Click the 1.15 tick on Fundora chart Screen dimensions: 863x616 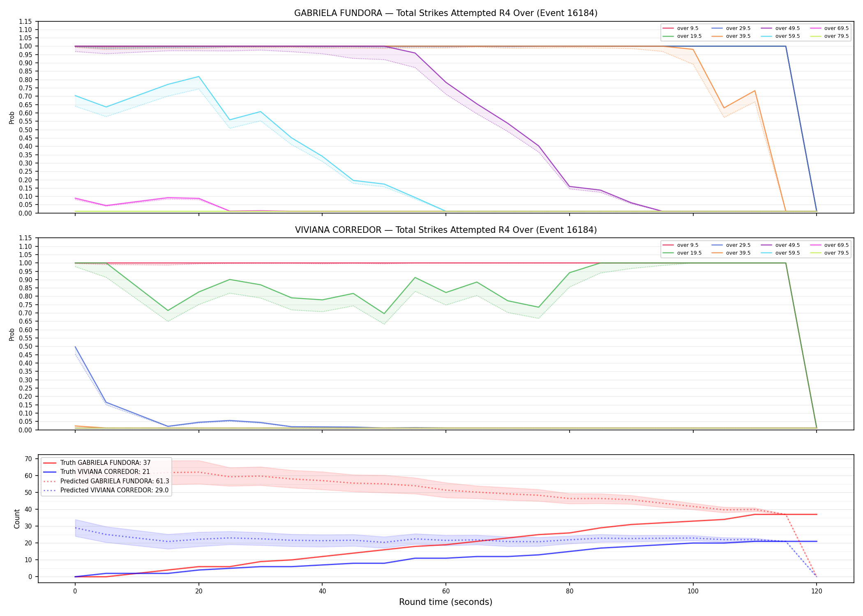(25, 21)
